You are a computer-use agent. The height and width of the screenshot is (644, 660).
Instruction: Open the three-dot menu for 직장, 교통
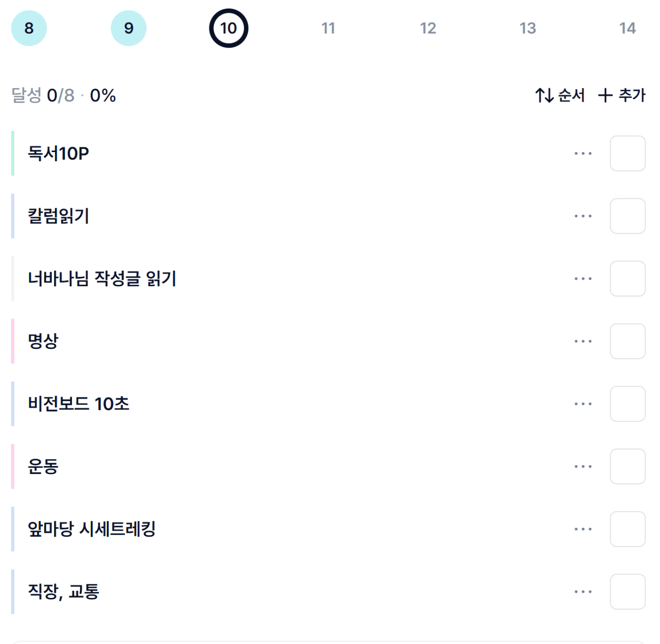583,592
